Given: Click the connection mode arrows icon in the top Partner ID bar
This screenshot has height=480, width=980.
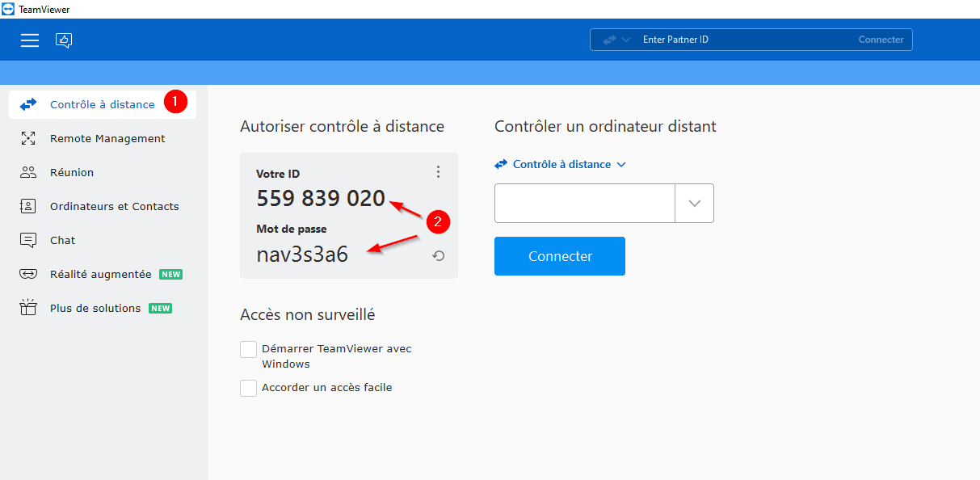Looking at the screenshot, I should (x=608, y=40).
